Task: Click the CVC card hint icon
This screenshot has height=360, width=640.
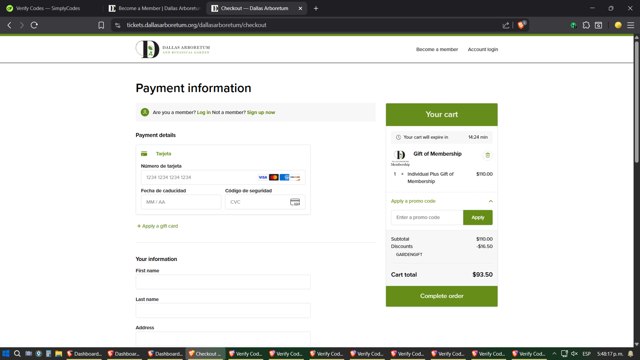Action: pyautogui.click(x=295, y=202)
